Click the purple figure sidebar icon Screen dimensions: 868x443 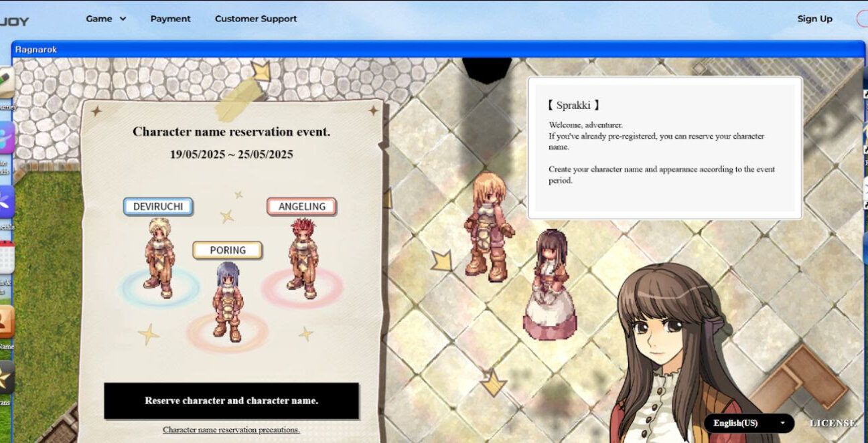pos(6,139)
